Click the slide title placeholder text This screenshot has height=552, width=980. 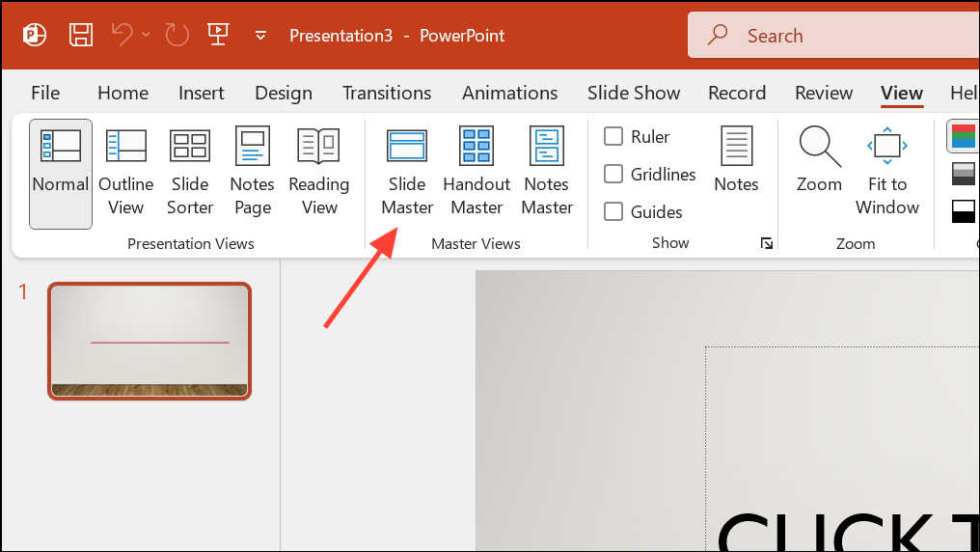coord(848,532)
